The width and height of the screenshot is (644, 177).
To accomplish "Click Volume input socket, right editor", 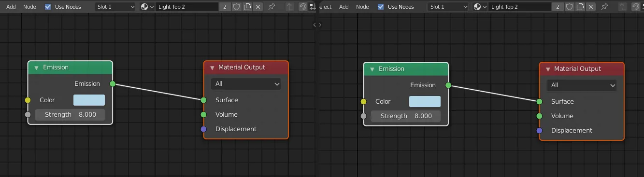I will click(x=539, y=116).
